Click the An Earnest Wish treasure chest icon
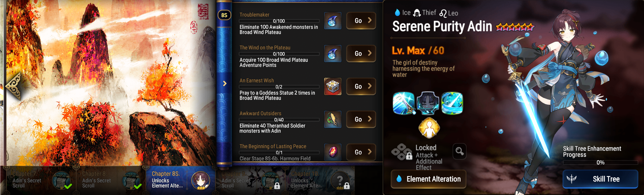The height and width of the screenshot is (195, 644). 333,87
